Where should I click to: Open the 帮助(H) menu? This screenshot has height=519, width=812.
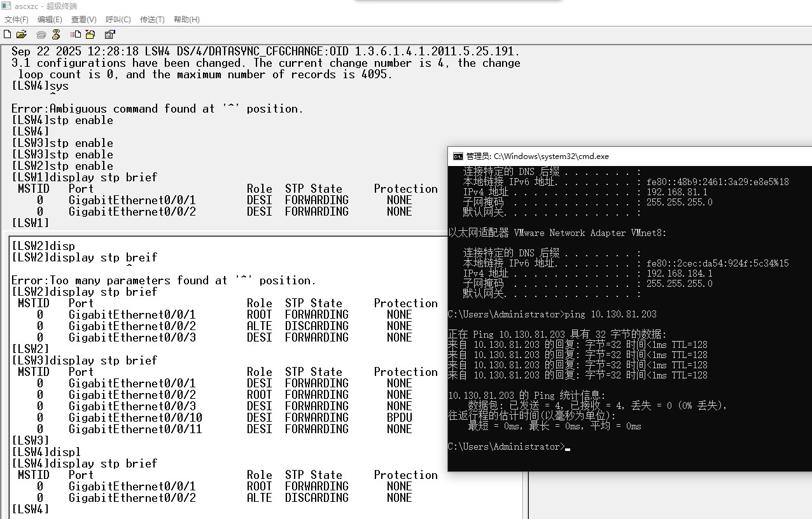186,20
